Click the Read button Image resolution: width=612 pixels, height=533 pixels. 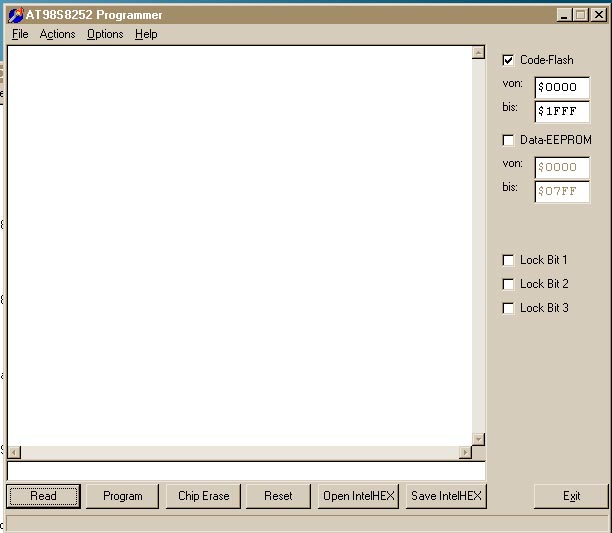43,496
